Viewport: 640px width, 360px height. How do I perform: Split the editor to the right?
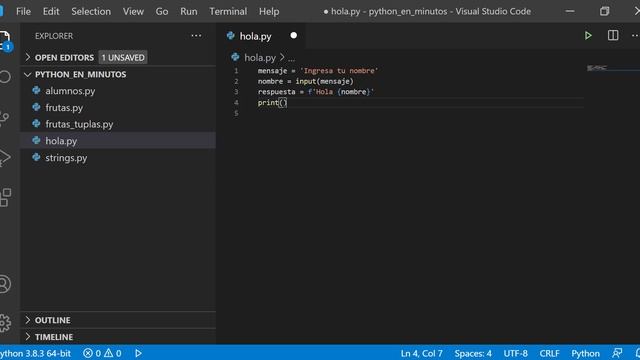(x=613, y=36)
